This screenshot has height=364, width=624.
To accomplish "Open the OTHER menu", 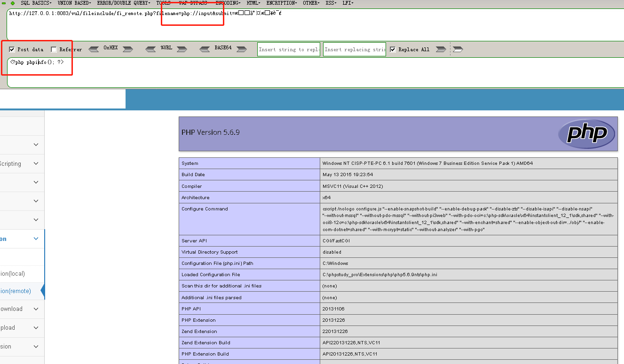I will (x=311, y=3).
